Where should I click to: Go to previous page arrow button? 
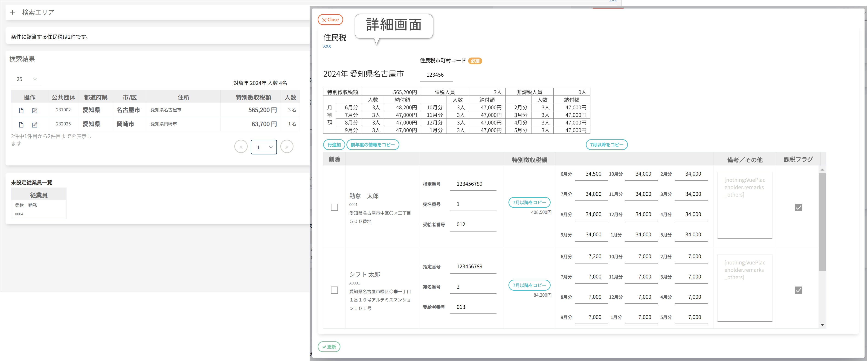pyautogui.click(x=241, y=147)
